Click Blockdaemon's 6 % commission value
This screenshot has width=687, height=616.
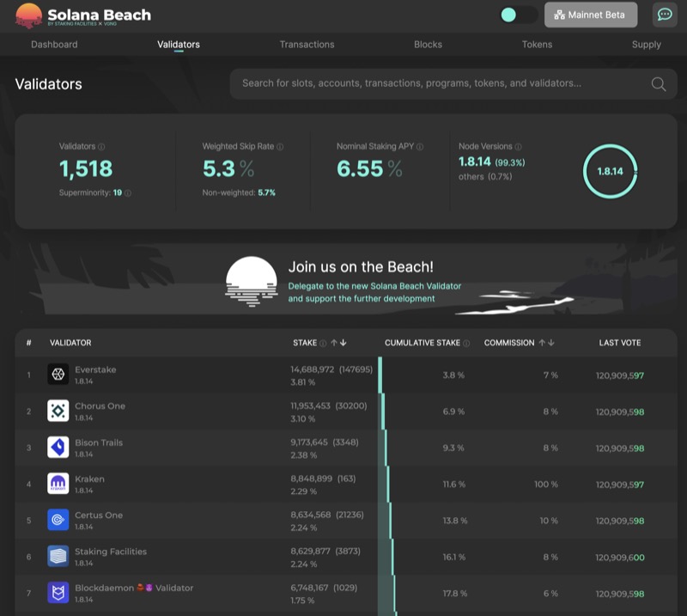coord(550,594)
